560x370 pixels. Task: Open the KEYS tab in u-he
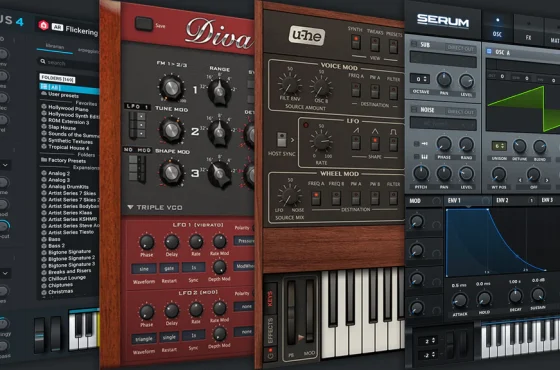coord(270,299)
